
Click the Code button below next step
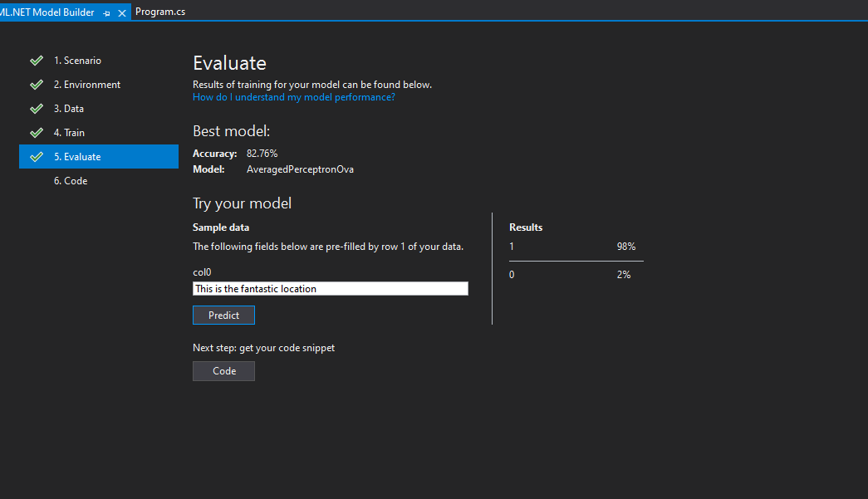coord(223,371)
